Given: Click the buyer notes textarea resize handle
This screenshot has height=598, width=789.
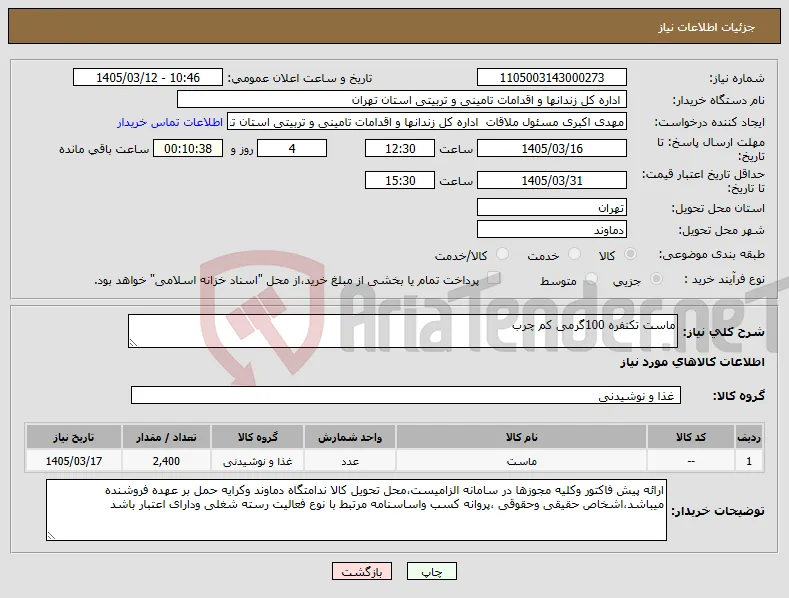Looking at the screenshot, I should pyautogui.click(x=51, y=536).
